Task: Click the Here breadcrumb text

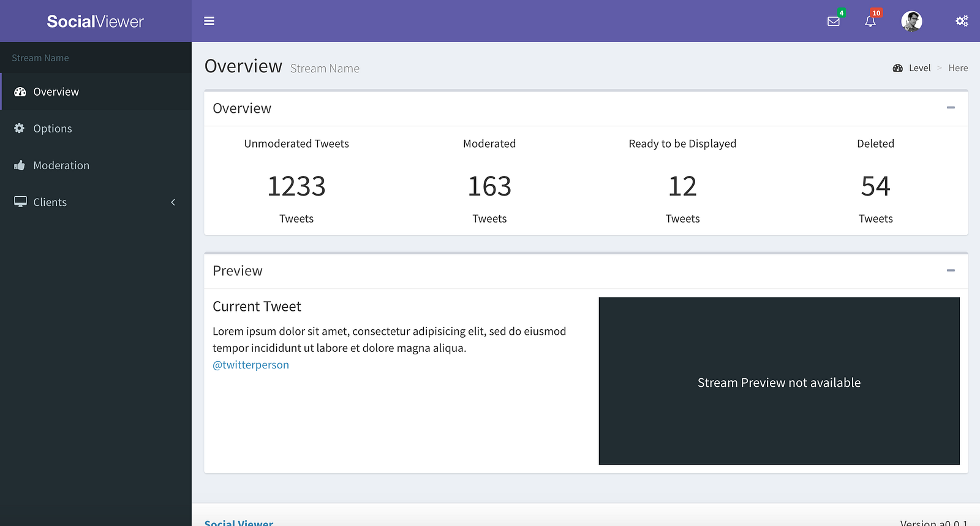Action: click(x=958, y=68)
